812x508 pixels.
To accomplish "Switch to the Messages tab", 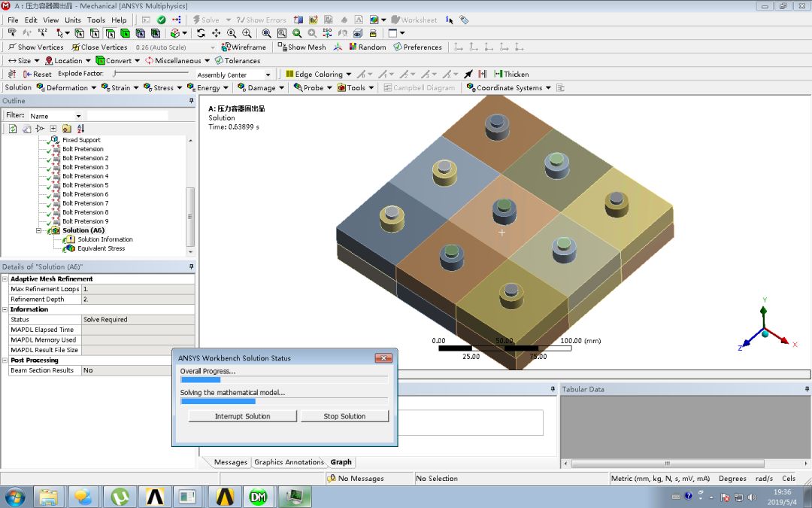I will pyautogui.click(x=231, y=462).
